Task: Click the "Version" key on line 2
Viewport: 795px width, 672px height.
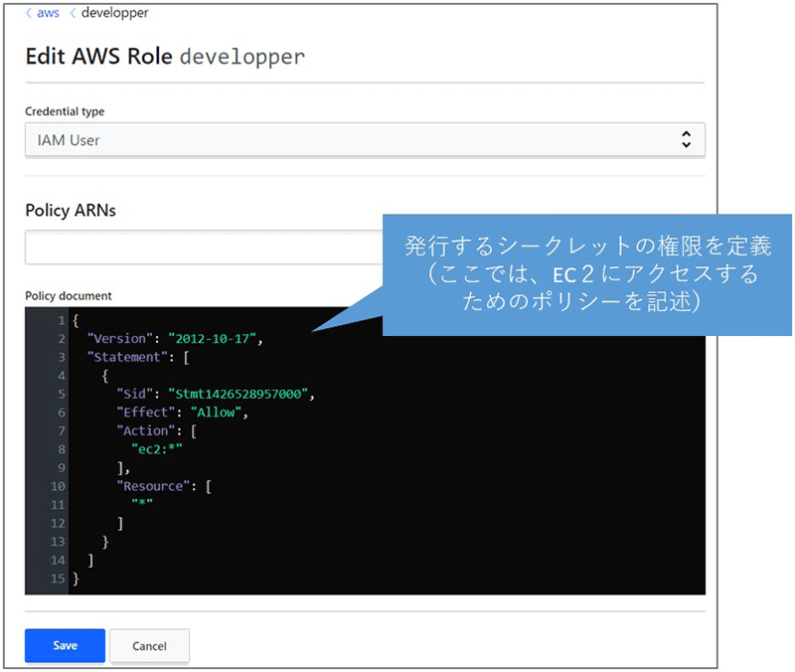Action: click(x=120, y=339)
